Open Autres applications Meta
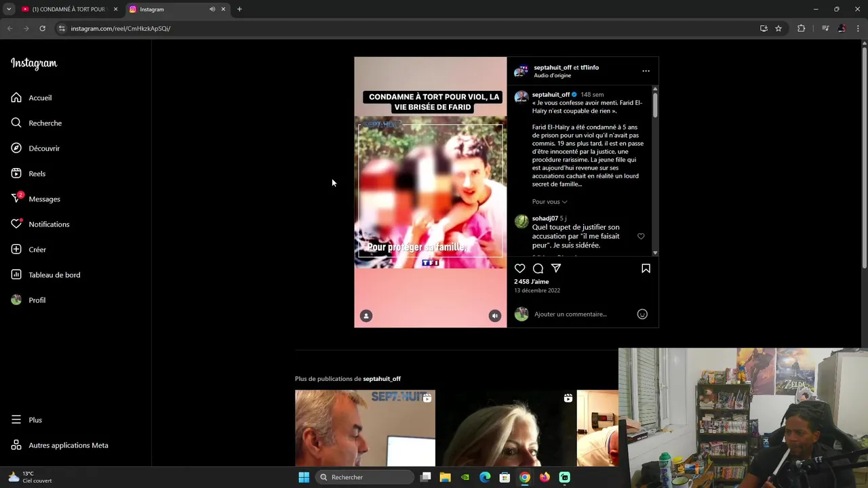The height and width of the screenshot is (488, 868). point(60,445)
